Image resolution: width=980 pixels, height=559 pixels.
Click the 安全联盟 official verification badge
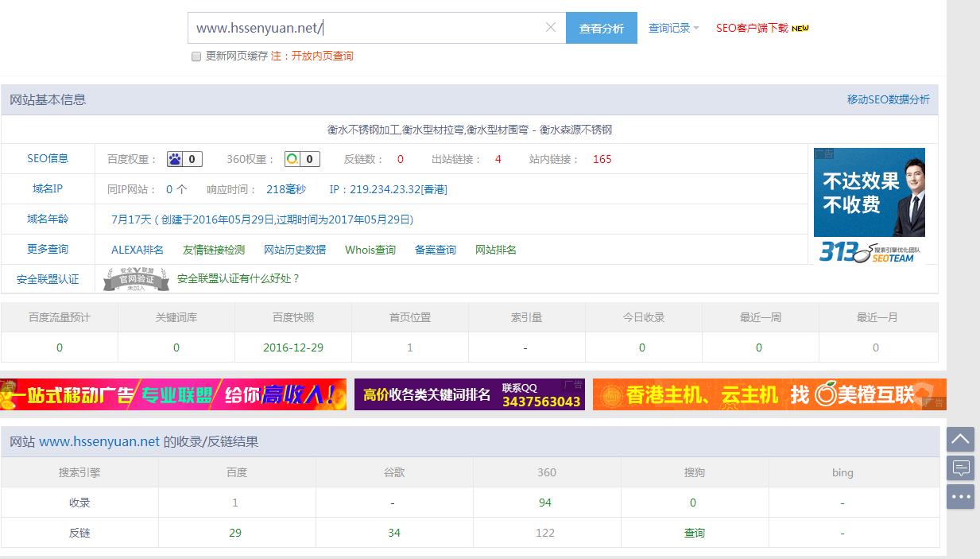click(x=134, y=279)
